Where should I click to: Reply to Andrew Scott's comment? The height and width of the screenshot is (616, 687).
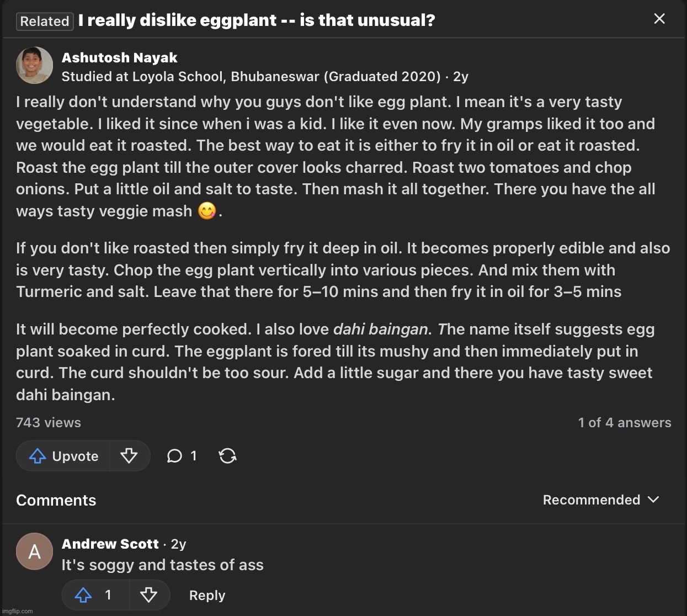(207, 596)
